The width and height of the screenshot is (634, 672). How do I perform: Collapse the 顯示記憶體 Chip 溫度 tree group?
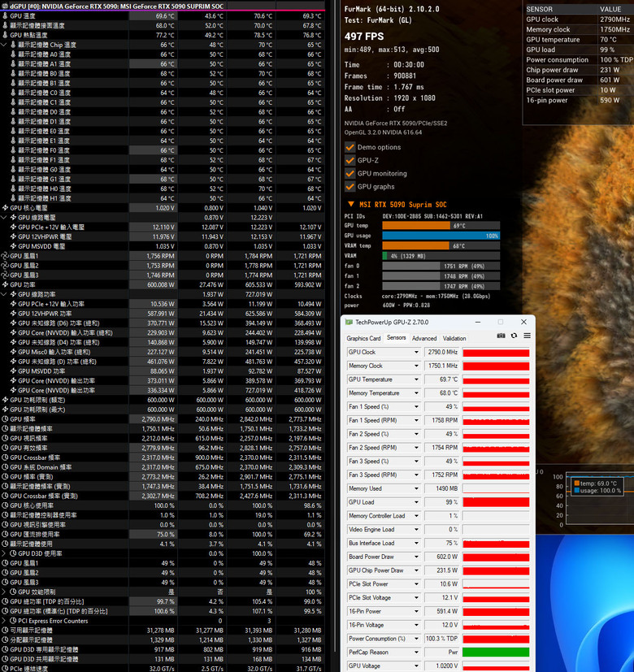click(x=4, y=45)
